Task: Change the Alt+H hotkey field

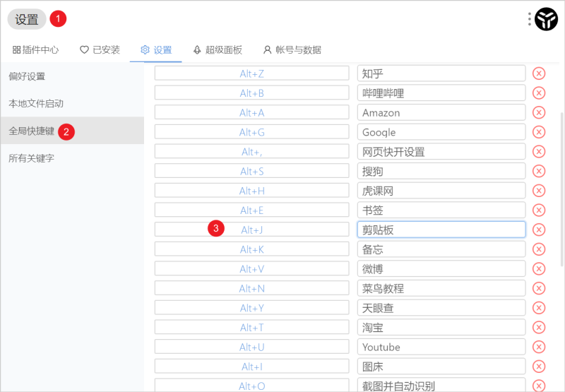Action: tap(252, 190)
